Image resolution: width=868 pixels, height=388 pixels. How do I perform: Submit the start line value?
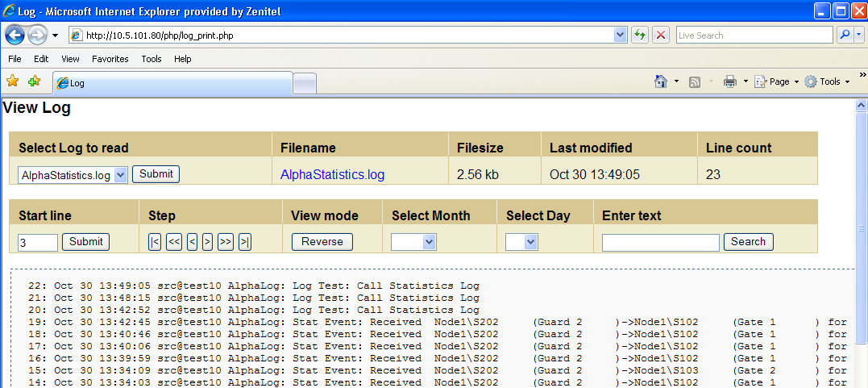click(85, 242)
